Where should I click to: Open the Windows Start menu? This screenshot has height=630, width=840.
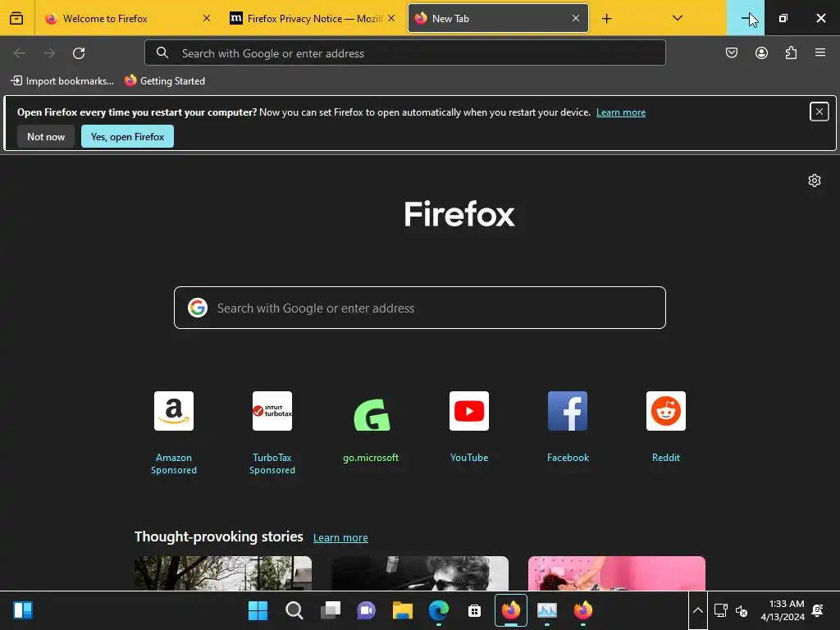258,610
